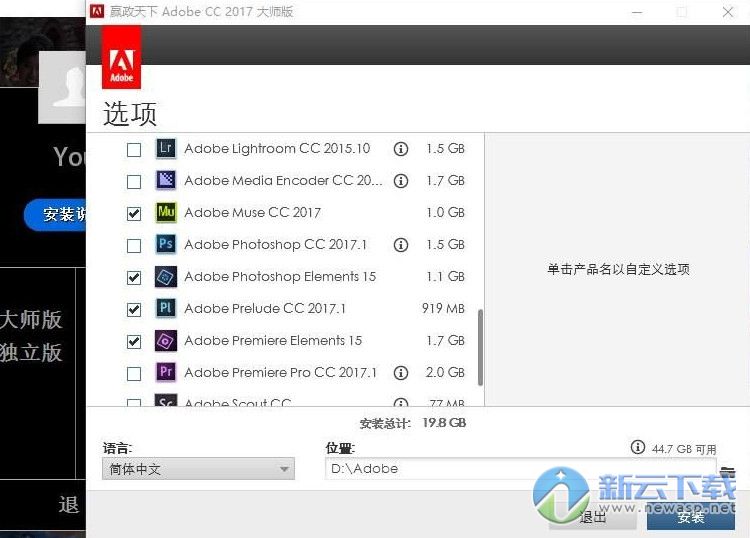Click the Adobe Prelude Pl product icon
The image size is (750, 538).
165,308
